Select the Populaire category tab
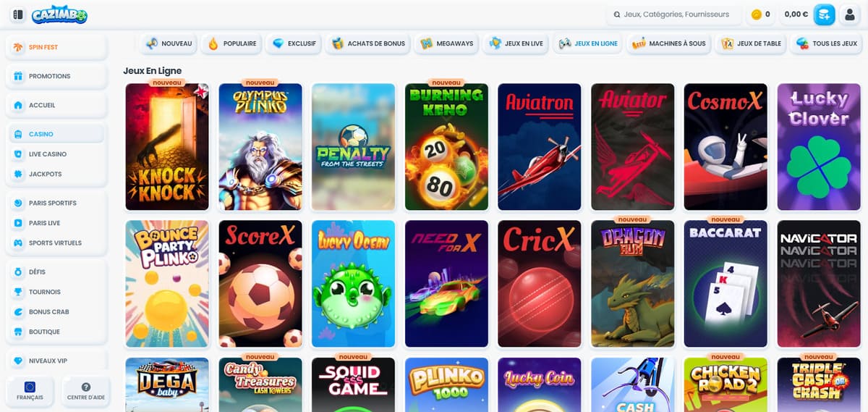Viewport: 868px width, 412px height. pos(231,43)
